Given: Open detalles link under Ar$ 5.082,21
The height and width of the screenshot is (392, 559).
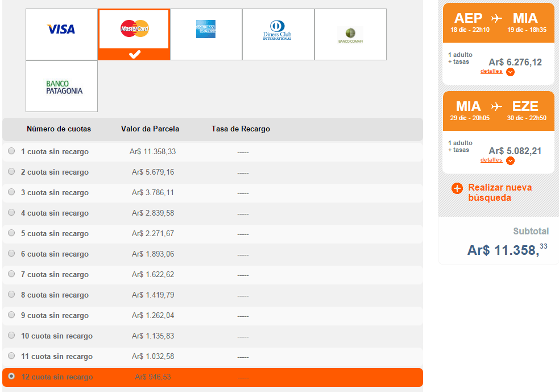Looking at the screenshot, I should [491, 159].
